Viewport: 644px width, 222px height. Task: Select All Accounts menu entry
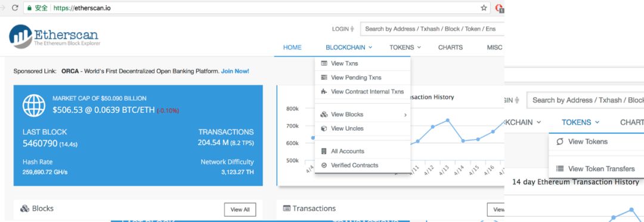click(x=363, y=151)
